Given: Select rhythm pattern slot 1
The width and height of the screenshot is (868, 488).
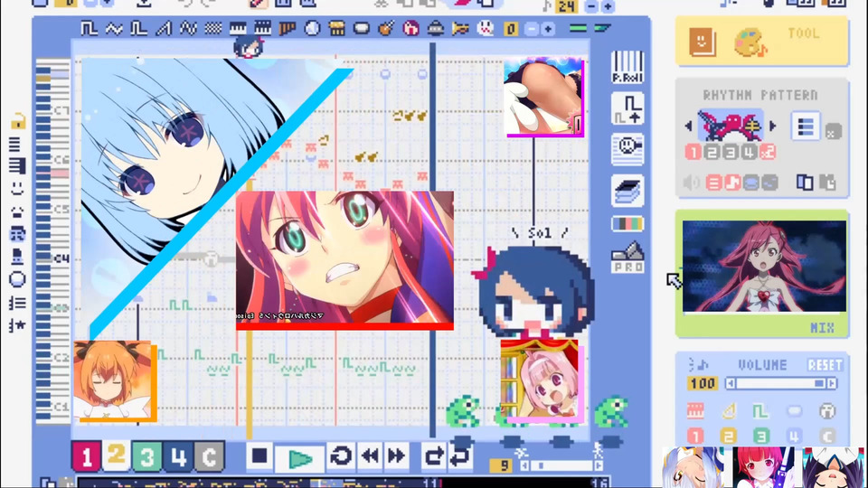Looking at the screenshot, I should point(693,152).
